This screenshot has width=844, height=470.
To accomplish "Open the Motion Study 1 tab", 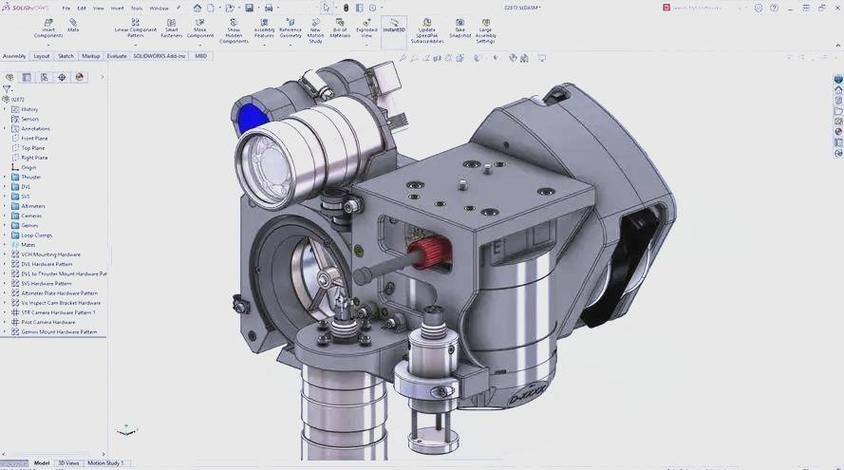I will [x=105, y=463].
